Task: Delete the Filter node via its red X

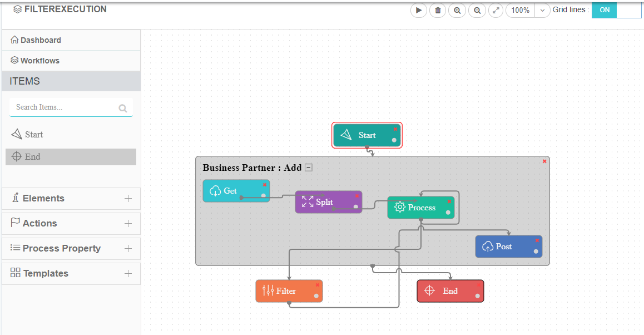Action: click(318, 285)
